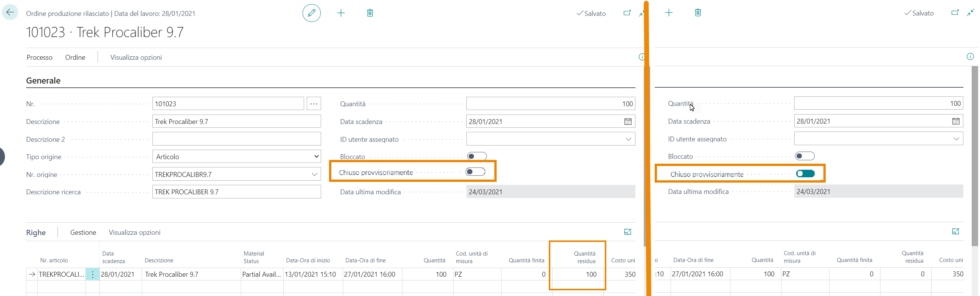980x296 pixels.
Task: Click Visualizza opzioni next to Ordine
Action: [x=136, y=57]
